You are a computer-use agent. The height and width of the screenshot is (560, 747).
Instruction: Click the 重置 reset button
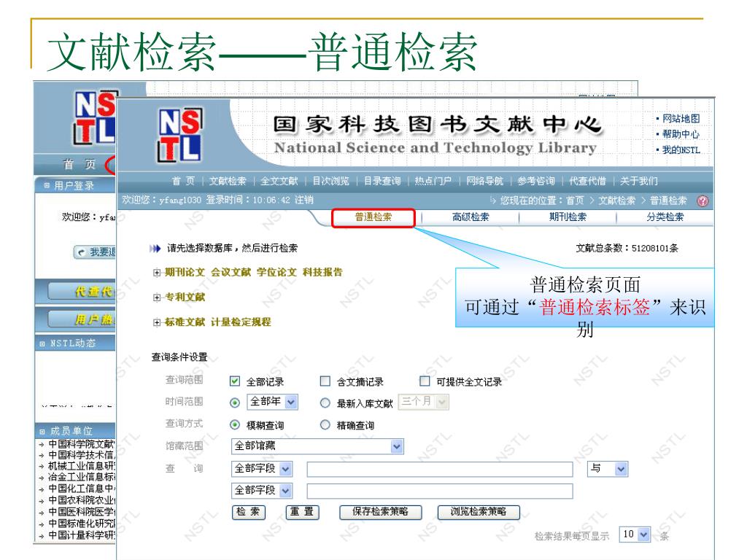pos(302,512)
